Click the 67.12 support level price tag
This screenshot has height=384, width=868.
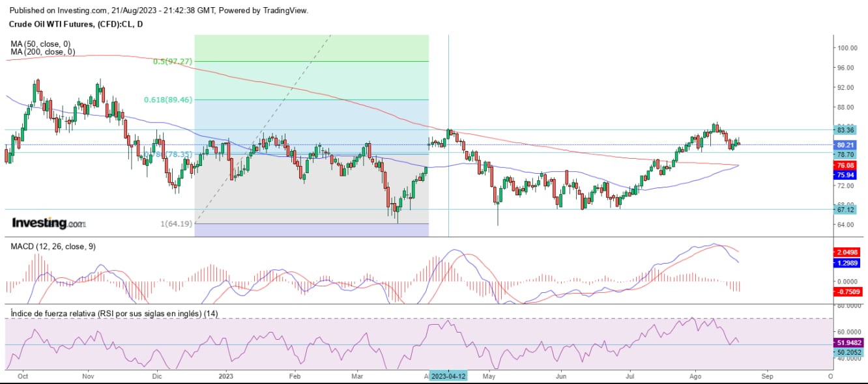point(846,210)
